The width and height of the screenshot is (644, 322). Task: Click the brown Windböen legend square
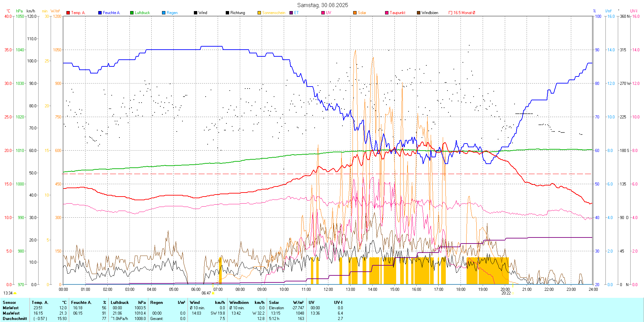pyautogui.click(x=419, y=13)
